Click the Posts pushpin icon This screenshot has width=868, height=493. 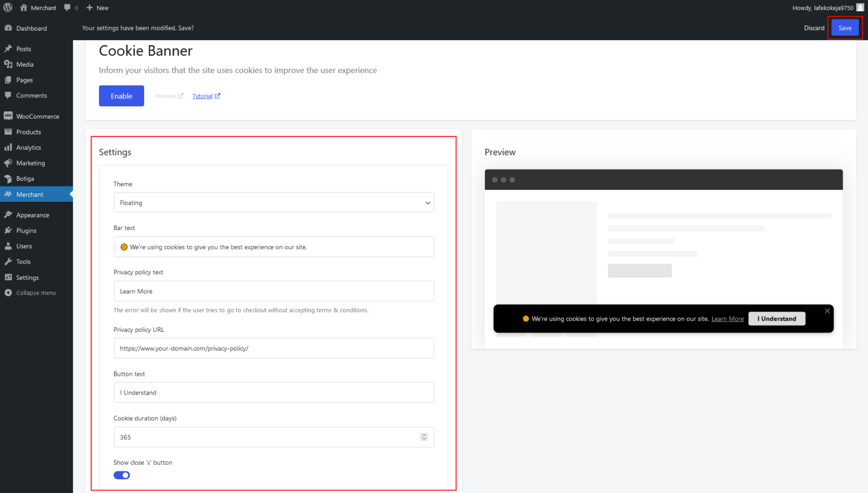click(8, 49)
